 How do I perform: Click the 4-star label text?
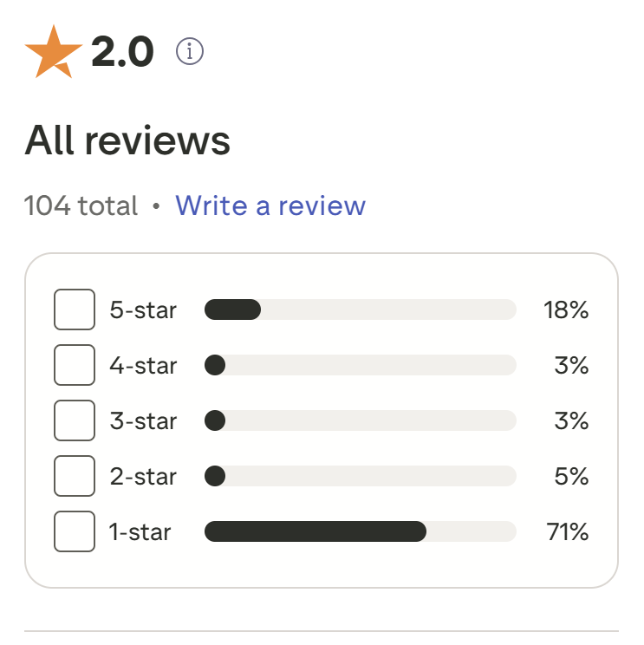pos(143,365)
